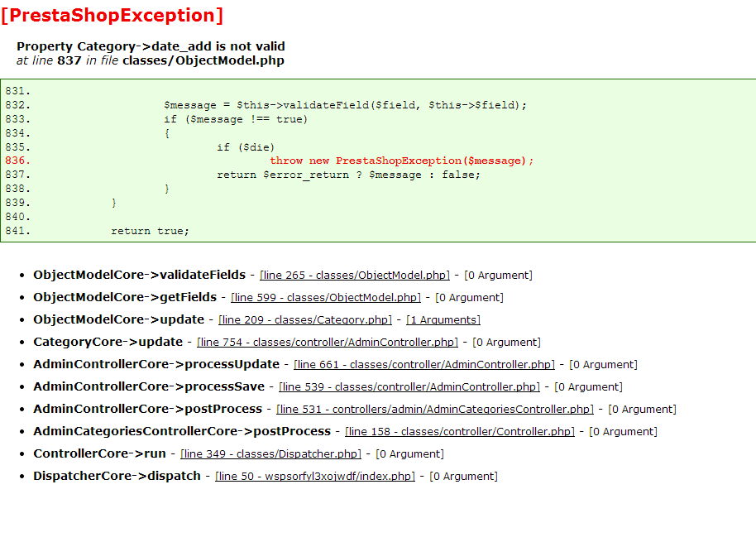Click 'ObjectModelCore->update' in the stack trace
The image size is (756, 542).
coord(118,319)
